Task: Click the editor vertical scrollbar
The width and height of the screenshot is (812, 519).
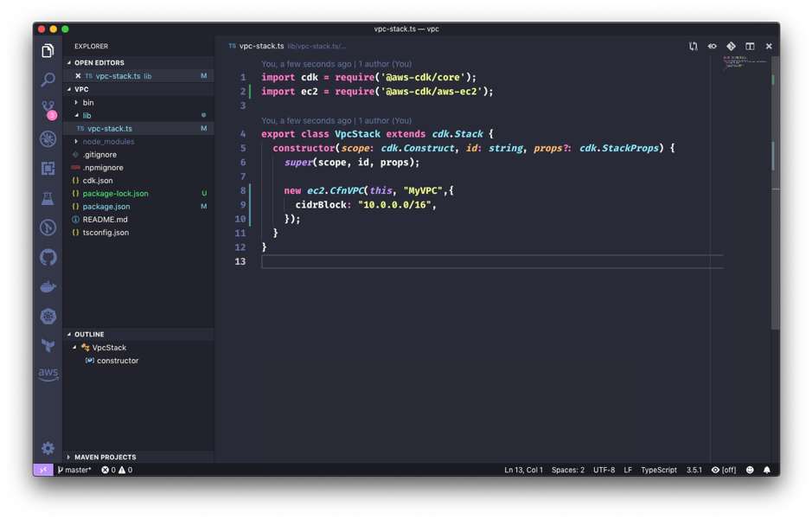Action: click(x=775, y=190)
